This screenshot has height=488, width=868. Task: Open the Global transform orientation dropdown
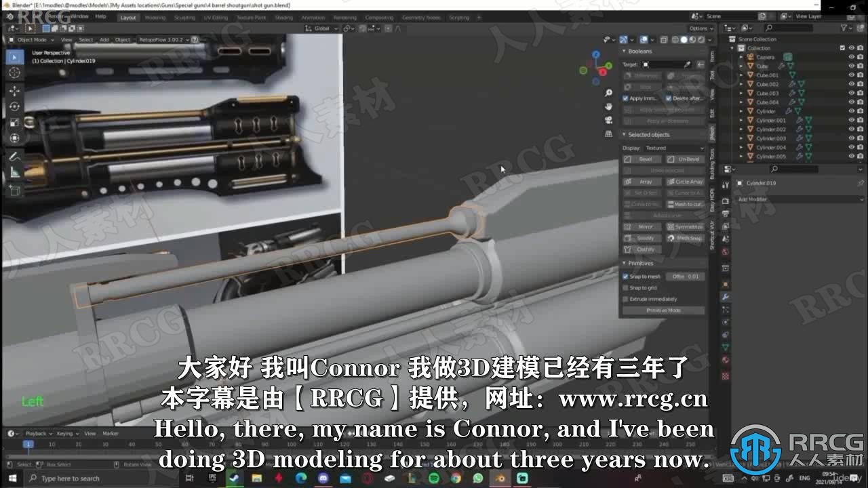click(x=321, y=28)
